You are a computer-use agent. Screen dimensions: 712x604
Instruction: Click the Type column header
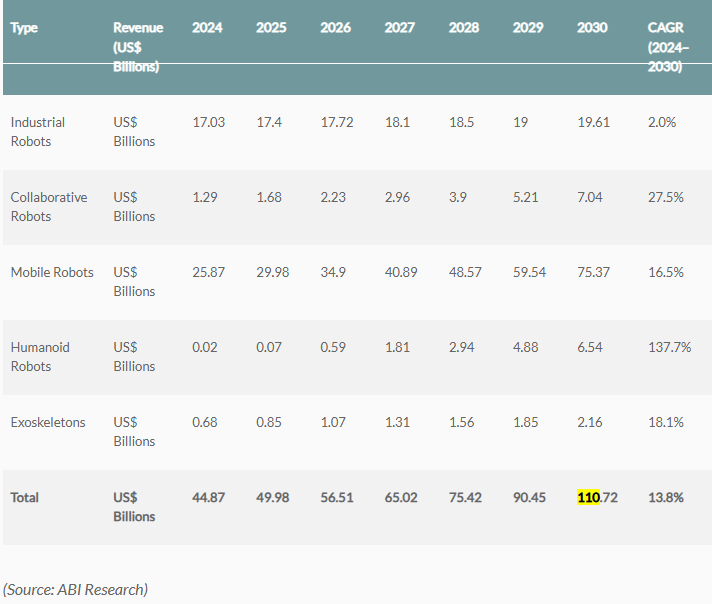24,27
